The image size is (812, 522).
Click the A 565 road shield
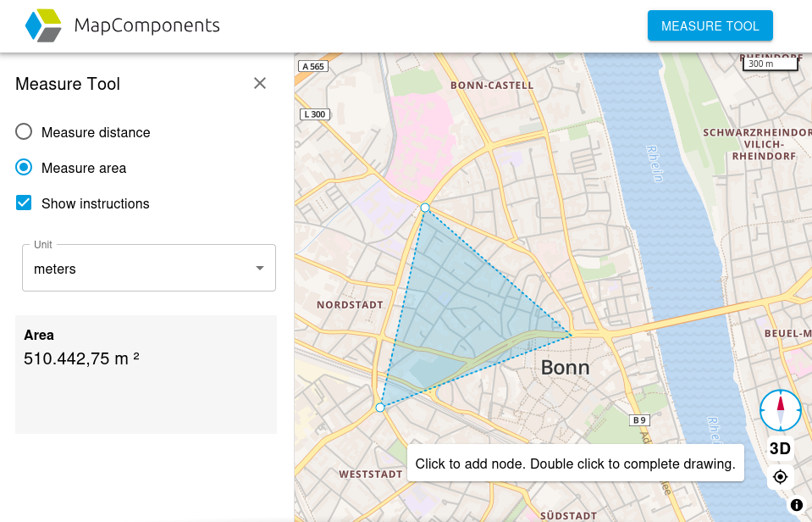tap(313, 66)
